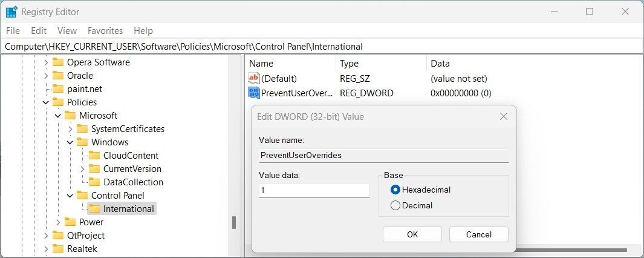Click the PreventUserOverrides DWORD value icon
Screen dimensions: 644x258
click(254, 93)
